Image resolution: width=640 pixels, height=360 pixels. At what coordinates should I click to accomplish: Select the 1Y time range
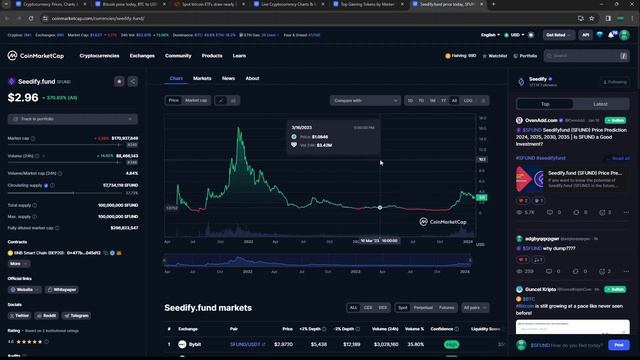443,100
